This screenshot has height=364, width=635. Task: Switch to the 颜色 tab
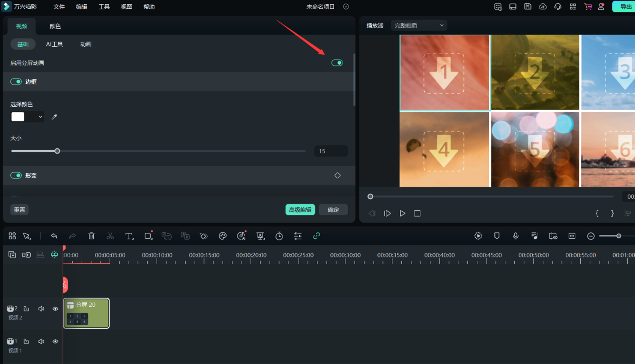tap(55, 26)
